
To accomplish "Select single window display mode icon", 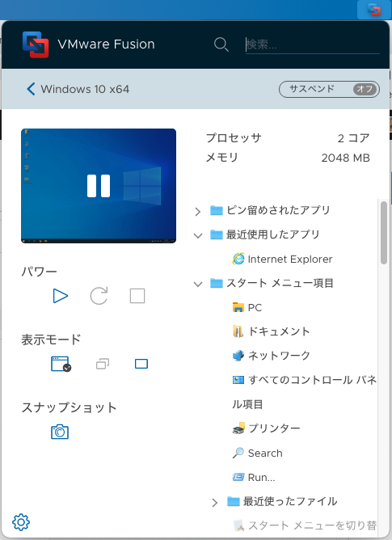I will [61, 364].
